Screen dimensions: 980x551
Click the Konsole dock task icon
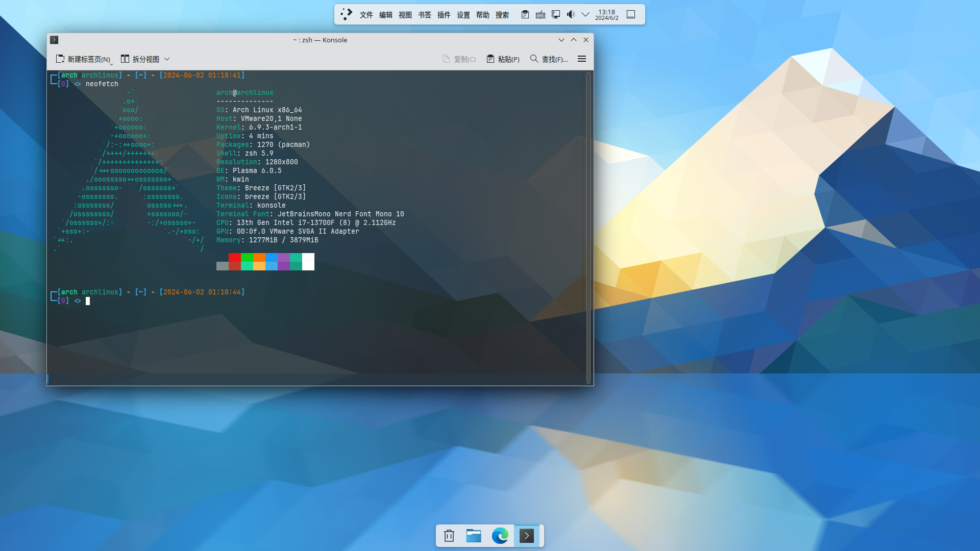(x=526, y=536)
